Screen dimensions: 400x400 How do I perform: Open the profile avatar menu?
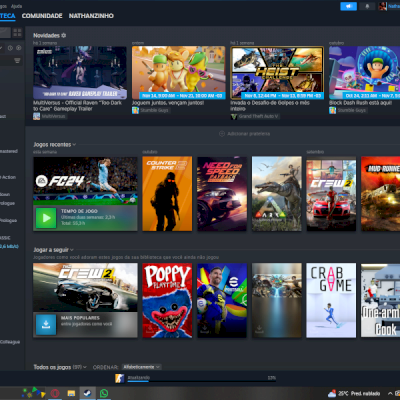383,6
